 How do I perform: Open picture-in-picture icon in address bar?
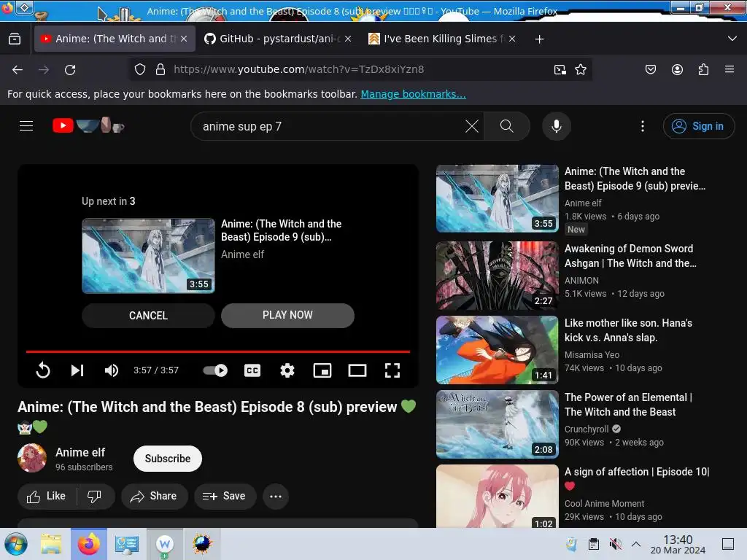tap(560, 69)
